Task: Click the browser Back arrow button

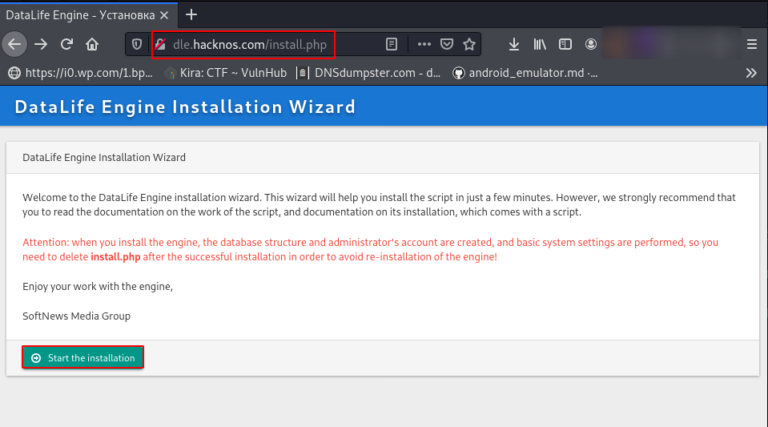Action: (14, 44)
